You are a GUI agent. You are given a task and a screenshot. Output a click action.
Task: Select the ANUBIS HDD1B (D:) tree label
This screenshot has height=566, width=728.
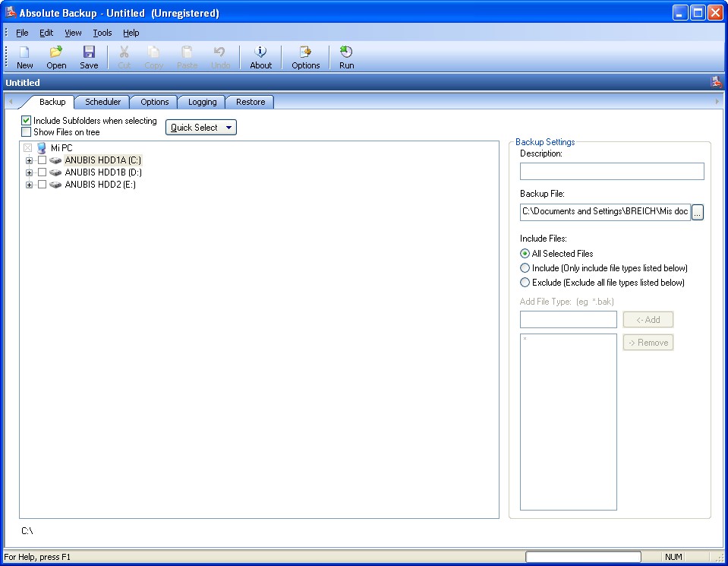pos(103,172)
